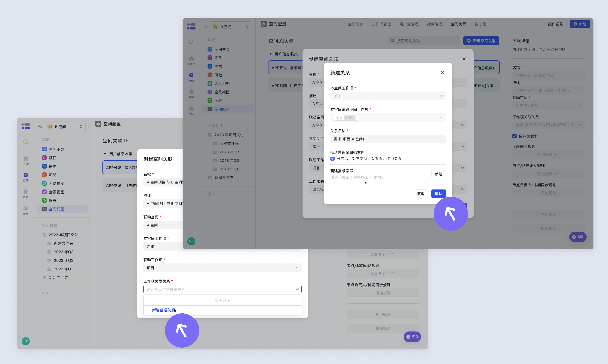Collapse the 用户信息收集 group in the front window
Viewport: 608px width, 364px height.
pos(271,54)
